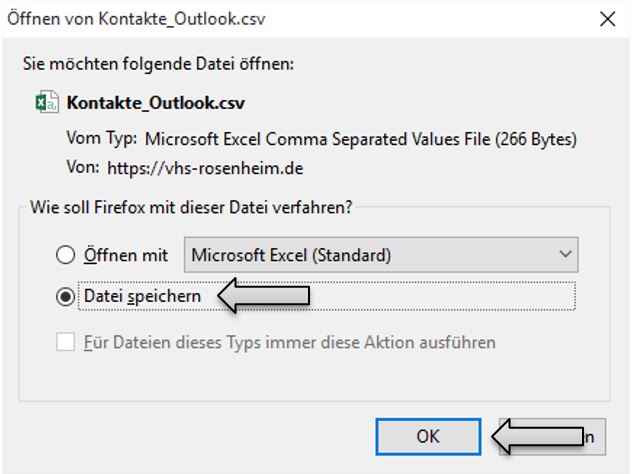Confirm the dialog with OK
This screenshot has height=474, width=632.
[x=427, y=436]
